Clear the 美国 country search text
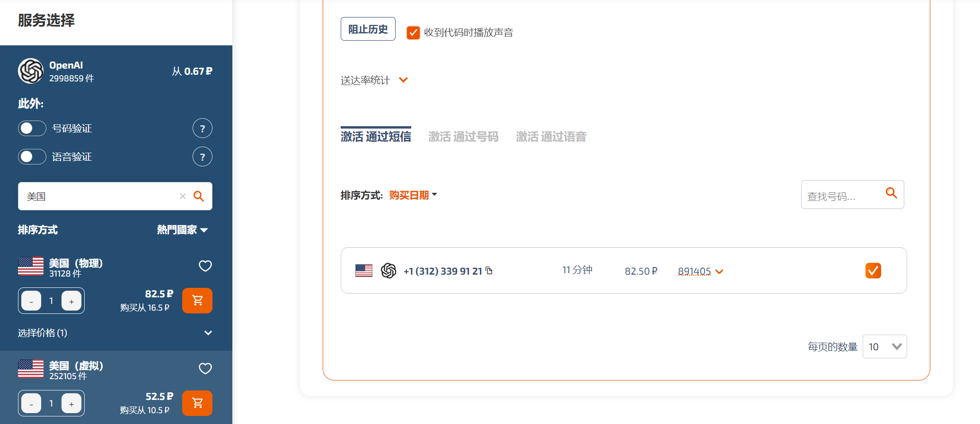This screenshot has width=980, height=424. pos(183,196)
